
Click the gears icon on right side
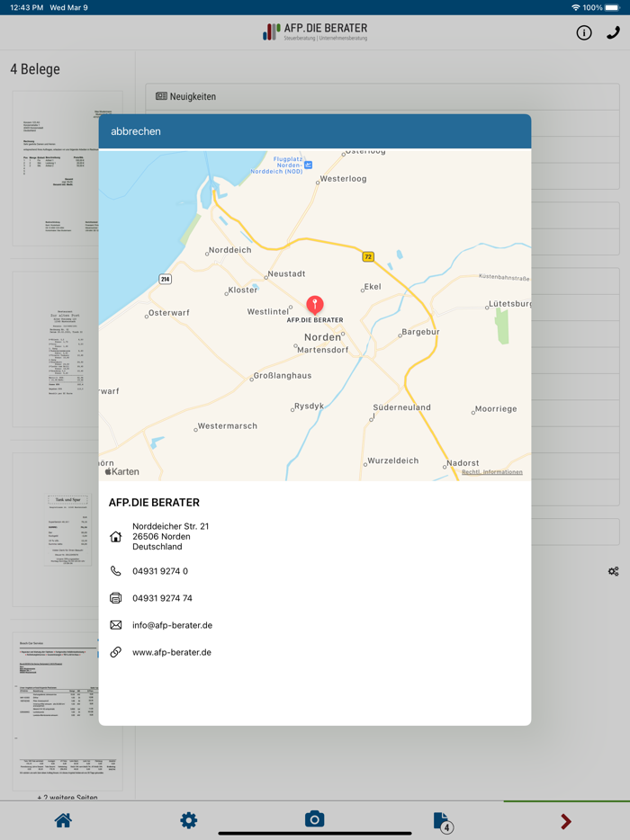(614, 571)
